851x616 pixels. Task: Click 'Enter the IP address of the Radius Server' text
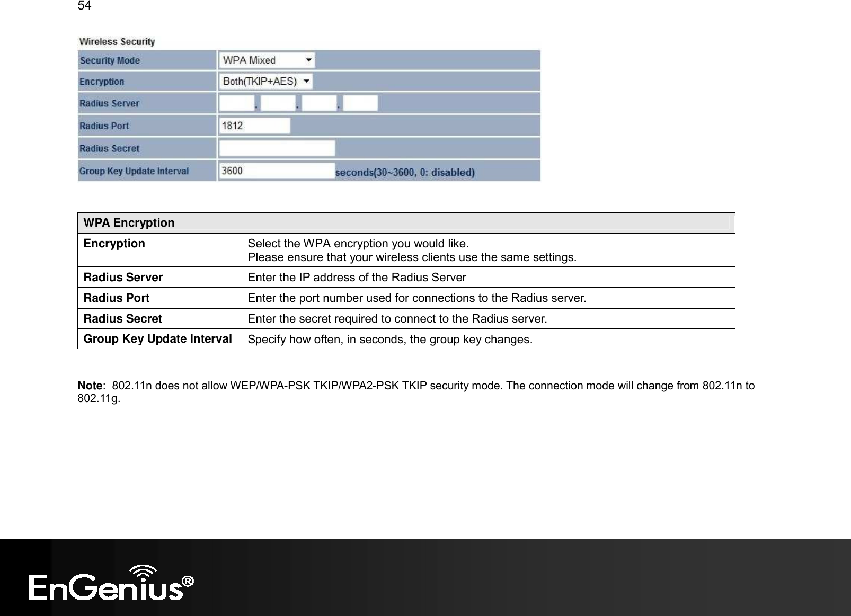point(357,278)
